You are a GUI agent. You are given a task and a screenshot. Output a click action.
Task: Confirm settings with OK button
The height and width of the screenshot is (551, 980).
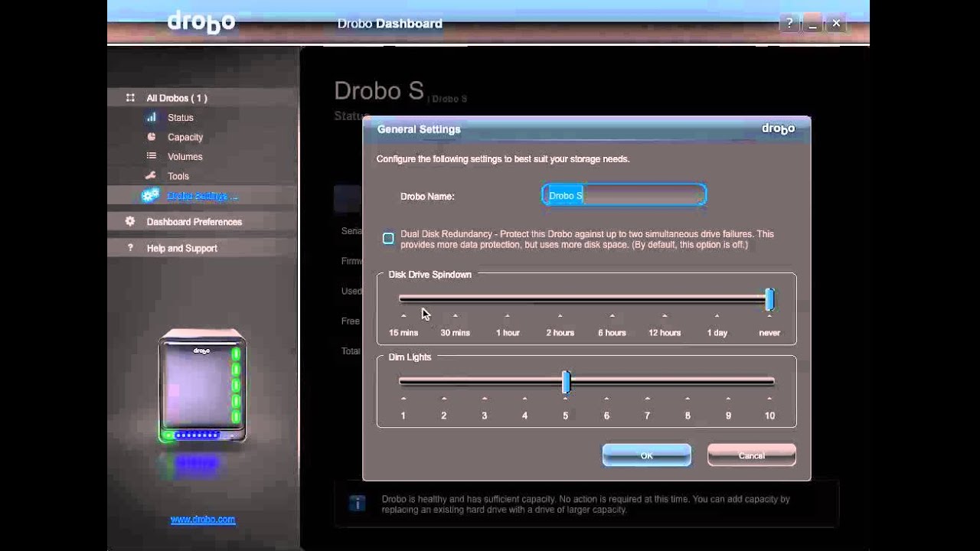click(647, 455)
